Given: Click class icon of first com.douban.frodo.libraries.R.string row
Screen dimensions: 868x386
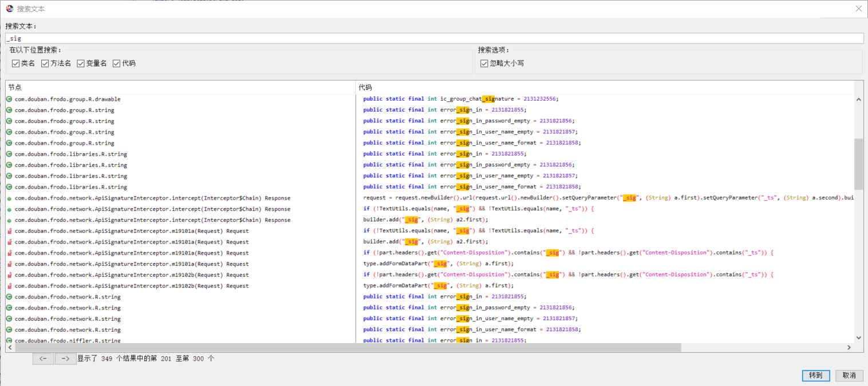Looking at the screenshot, I should [x=9, y=154].
